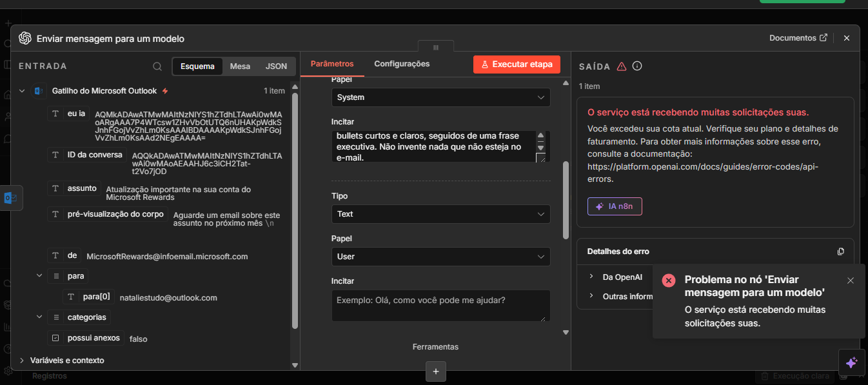Click the info circle icon next to SAÍDA
The height and width of the screenshot is (385, 868).
click(637, 66)
